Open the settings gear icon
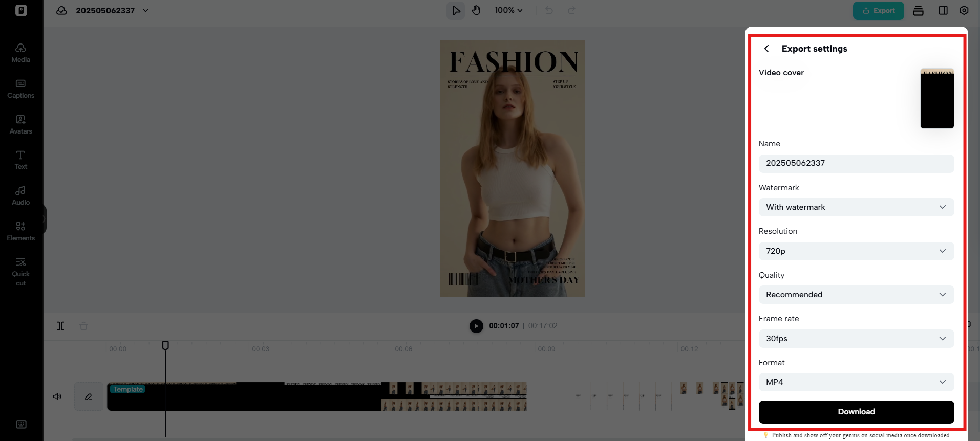 (x=964, y=11)
